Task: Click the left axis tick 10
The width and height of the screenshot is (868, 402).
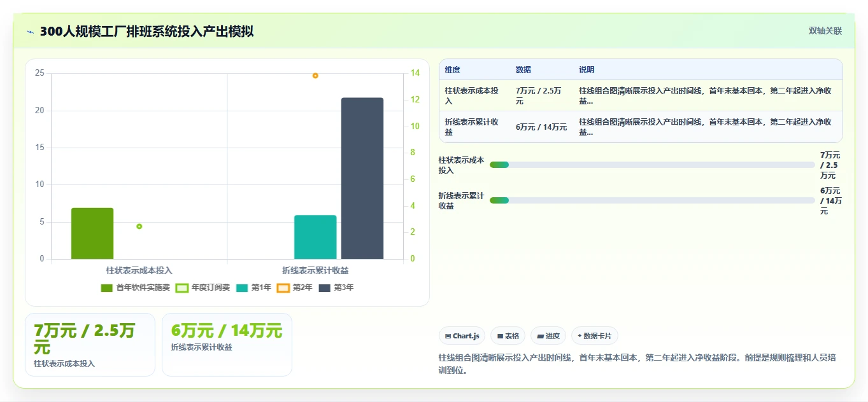Action: [39, 184]
